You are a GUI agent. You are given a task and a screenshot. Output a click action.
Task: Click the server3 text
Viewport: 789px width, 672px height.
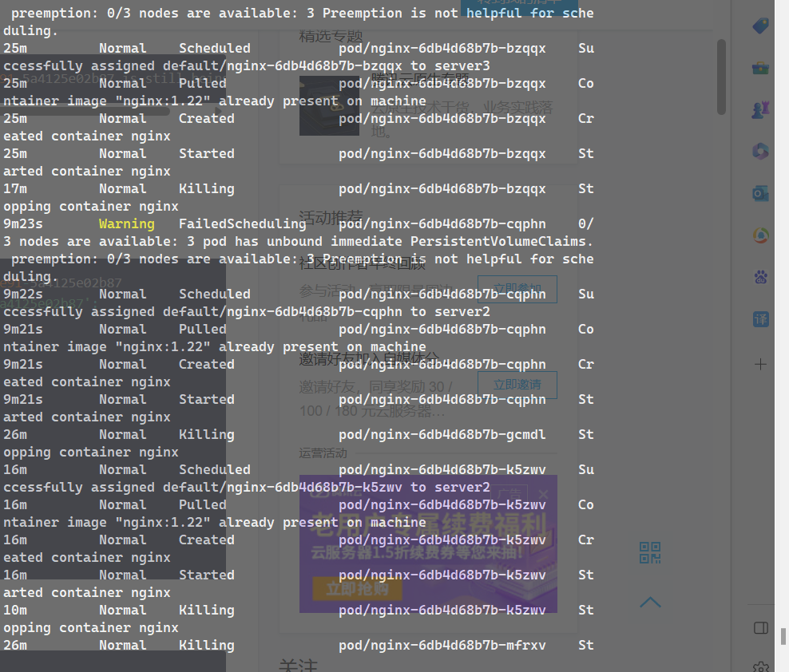pyautogui.click(x=462, y=66)
